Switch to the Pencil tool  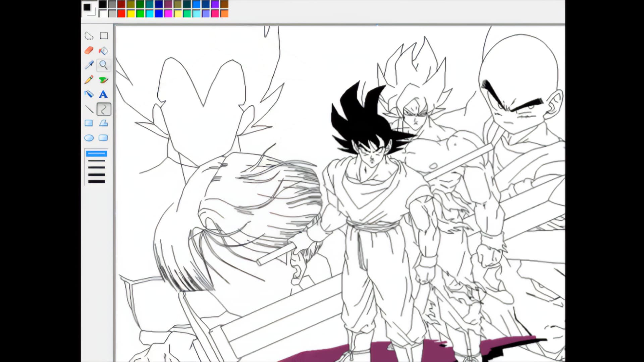coord(89,80)
